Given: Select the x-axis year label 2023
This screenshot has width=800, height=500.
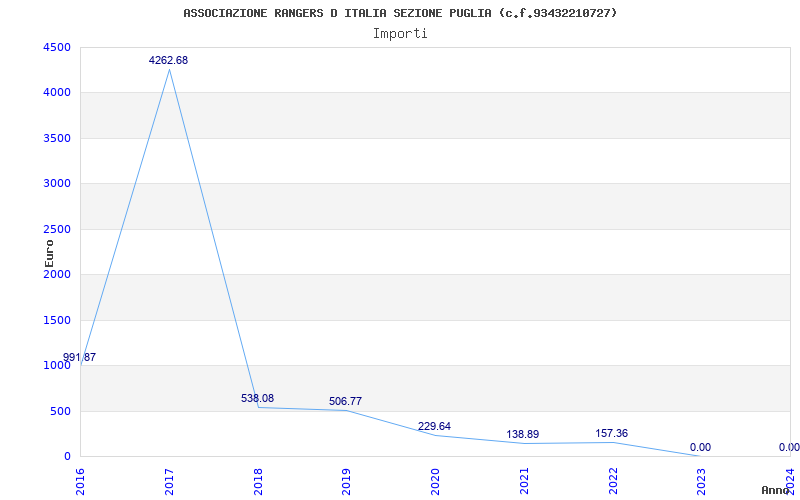Looking at the screenshot, I should click(x=702, y=480).
